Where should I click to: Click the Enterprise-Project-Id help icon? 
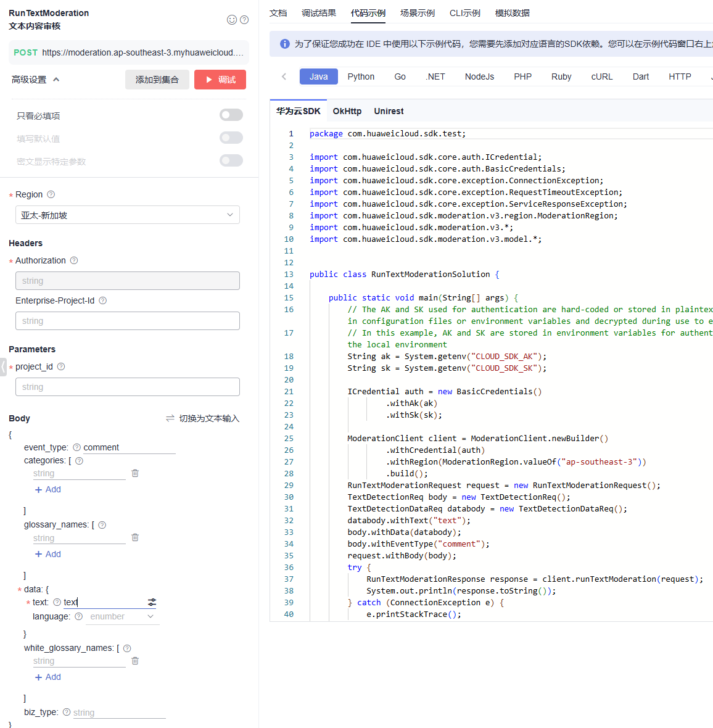tap(102, 300)
